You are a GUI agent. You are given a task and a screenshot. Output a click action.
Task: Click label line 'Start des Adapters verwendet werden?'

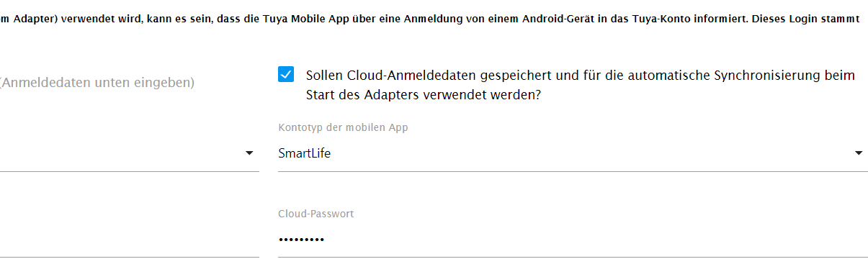424,94
